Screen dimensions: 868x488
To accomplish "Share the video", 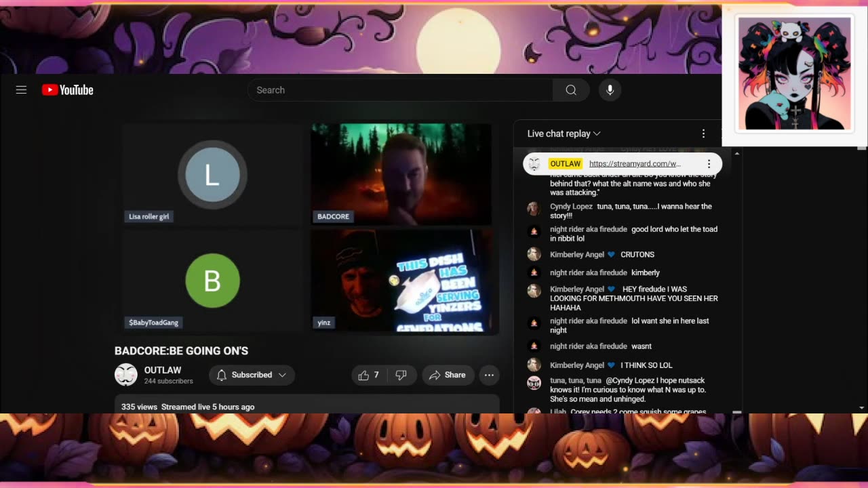I will pos(448,375).
